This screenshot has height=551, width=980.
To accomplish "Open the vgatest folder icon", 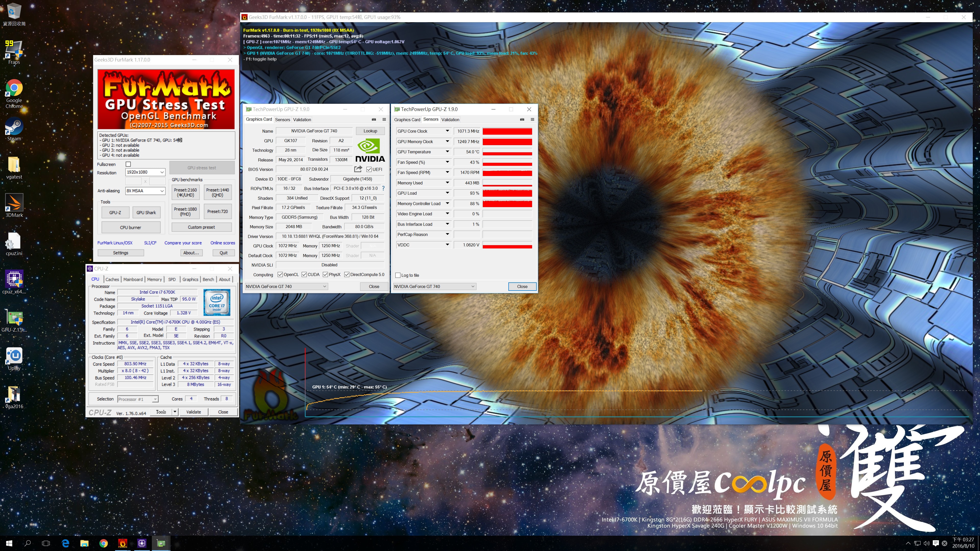I will pyautogui.click(x=14, y=168).
